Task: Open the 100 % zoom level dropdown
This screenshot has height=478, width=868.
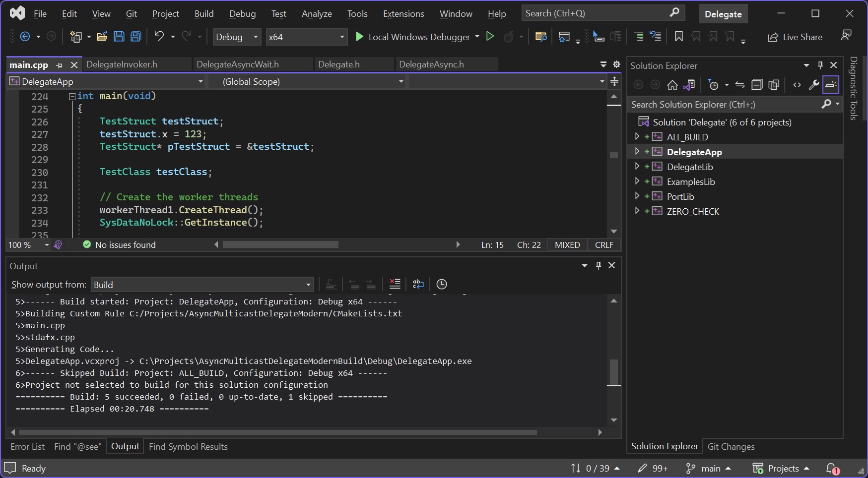Action: coord(28,245)
